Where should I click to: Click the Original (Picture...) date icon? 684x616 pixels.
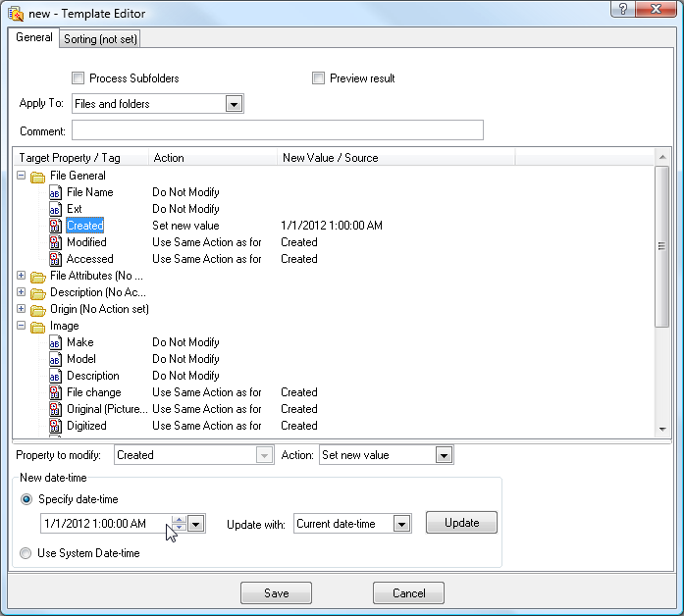click(x=55, y=409)
